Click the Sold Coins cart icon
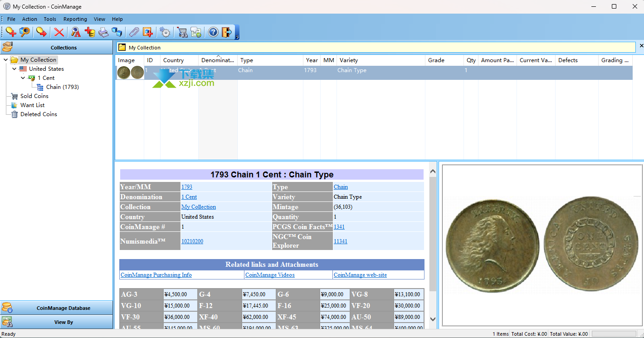Screen dimensions: 644x338 pos(15,96)
